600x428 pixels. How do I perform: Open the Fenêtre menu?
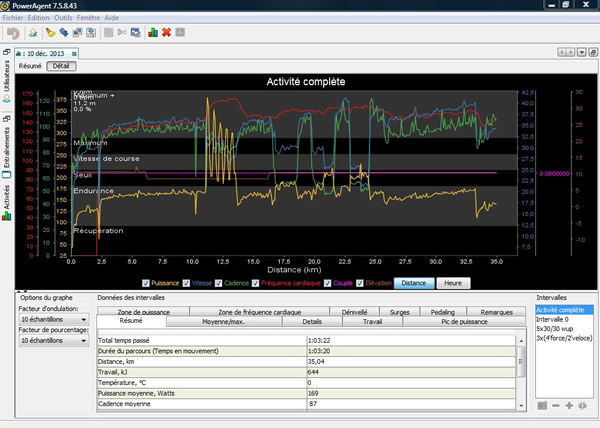click(x=88, y=18)
